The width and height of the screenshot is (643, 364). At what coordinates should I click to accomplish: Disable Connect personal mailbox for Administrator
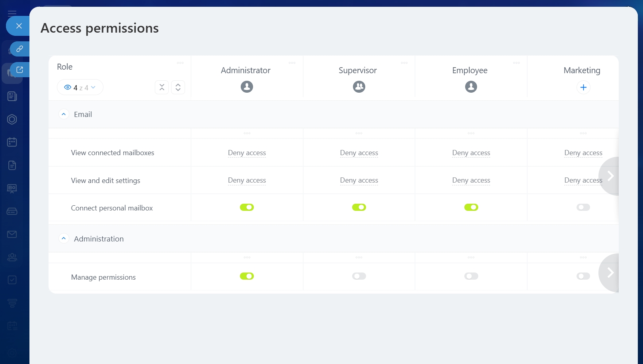click(x=247, y=207)
